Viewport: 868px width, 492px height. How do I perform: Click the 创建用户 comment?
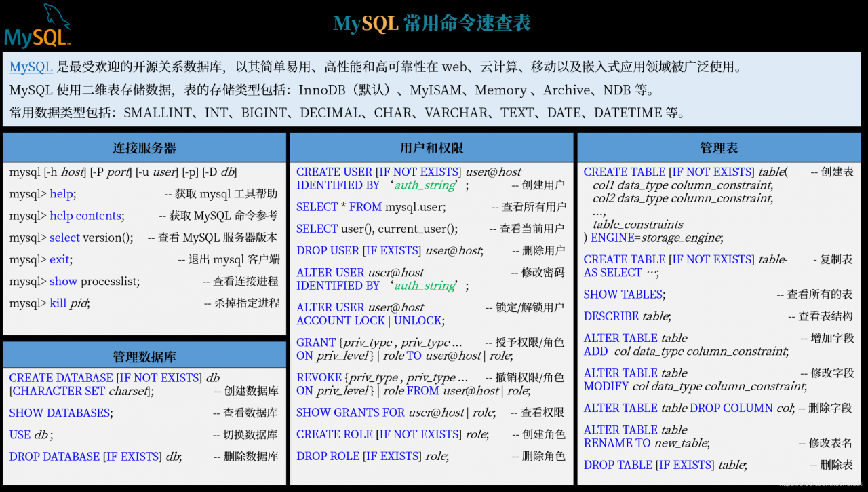[538, 185]
